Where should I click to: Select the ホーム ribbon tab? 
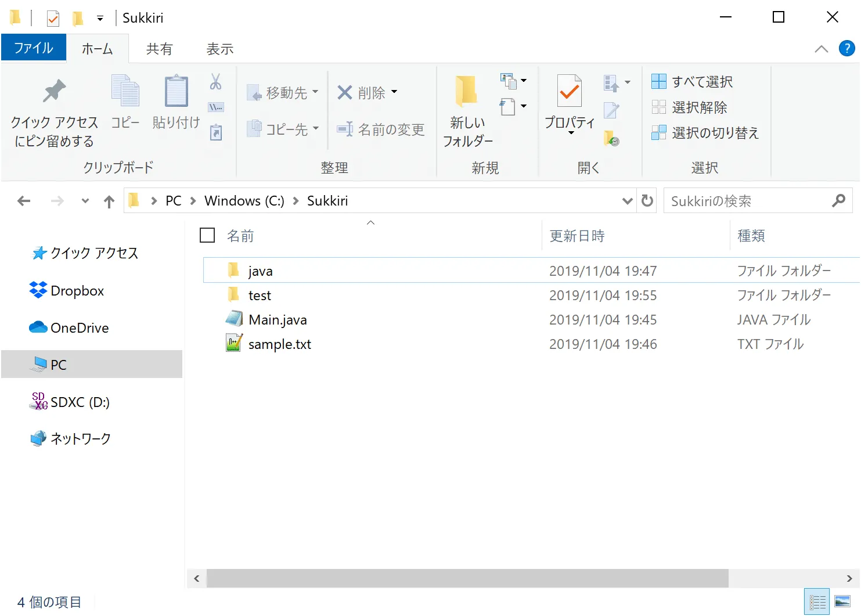[x=98, y=49]
